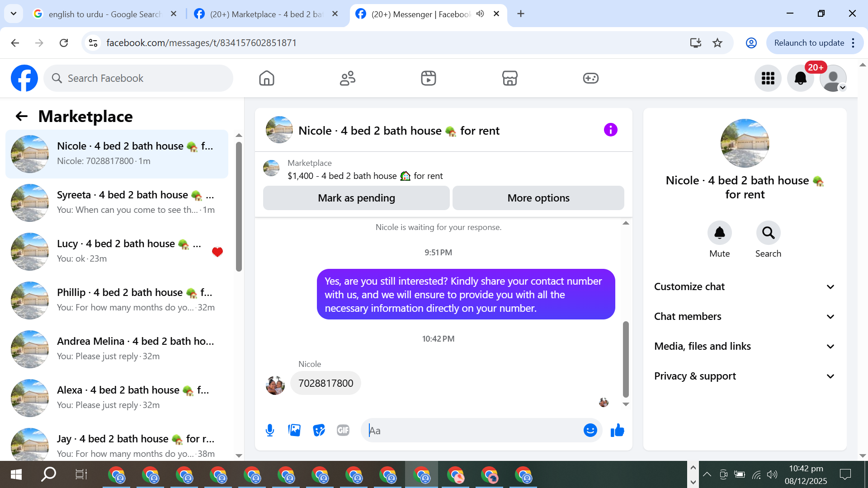Viewport: 868px width, 488px height.
Task: Open the Video (Reels) icon
Action: [x=429, y=78]
